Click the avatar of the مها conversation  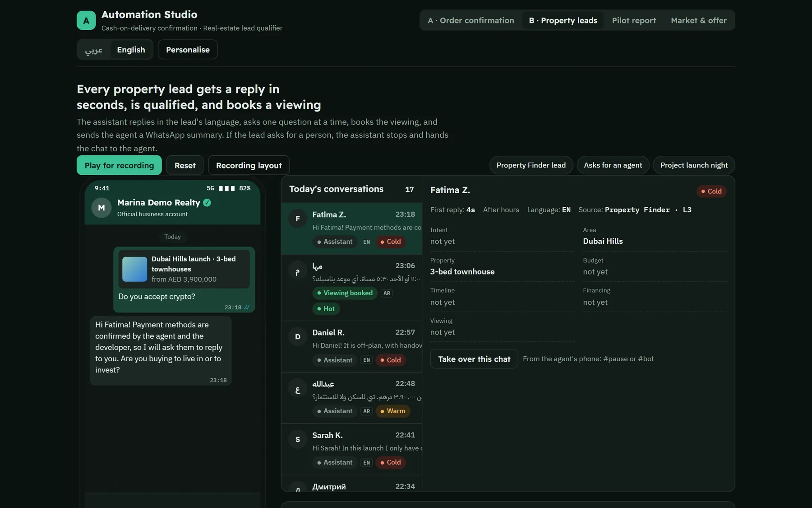[x=298, y=270]
